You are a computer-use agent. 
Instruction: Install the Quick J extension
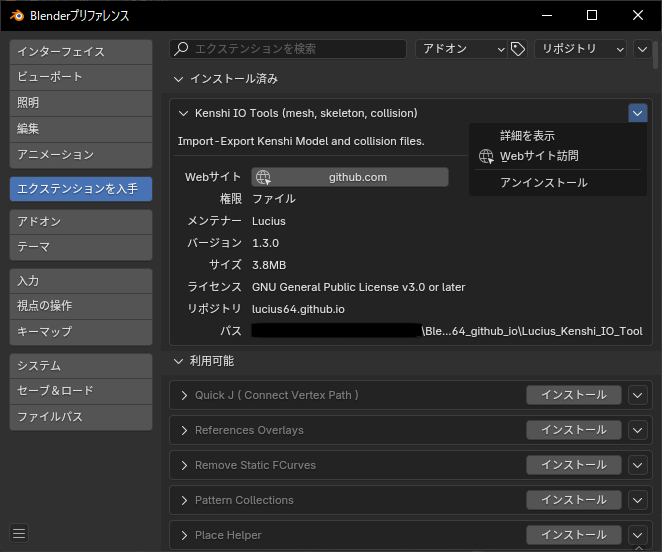[574, 395]
